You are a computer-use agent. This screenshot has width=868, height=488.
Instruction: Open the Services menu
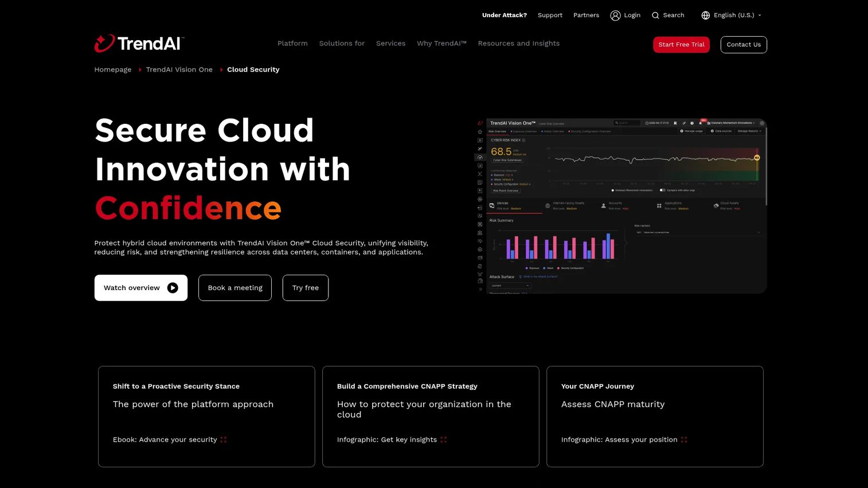coord(390,44)
